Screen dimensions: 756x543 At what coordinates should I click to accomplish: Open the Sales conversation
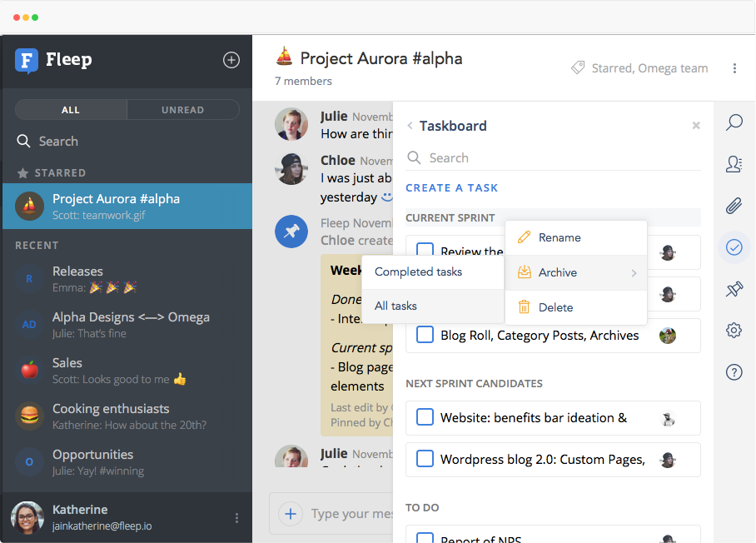click(127, 371)
